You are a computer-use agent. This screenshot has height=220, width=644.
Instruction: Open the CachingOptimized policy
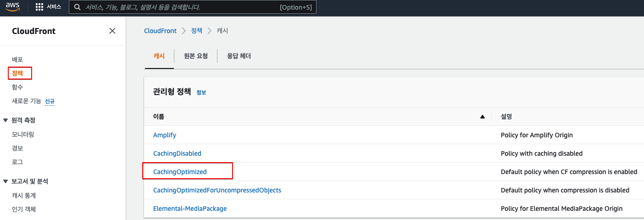click(180, 172)
